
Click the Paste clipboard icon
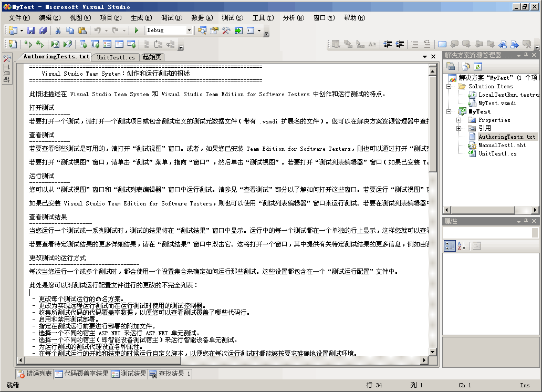click(82, 30)
